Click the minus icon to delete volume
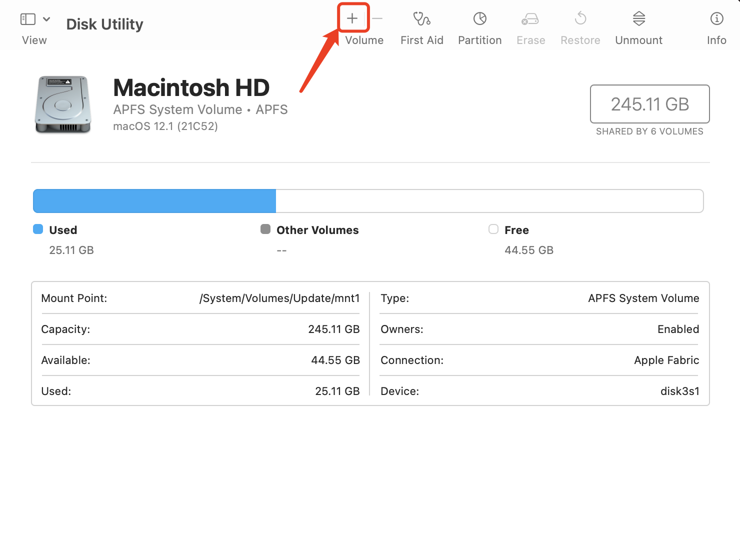The height and width of the screenshot is (560, 740). pos(377,18)
